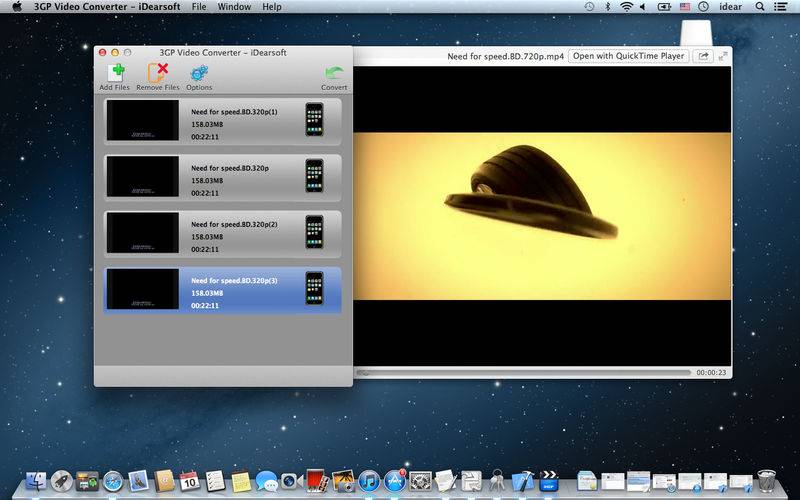800x500 pixels.
Task: Open the Help menu
Action: click(x=272, y=7)
